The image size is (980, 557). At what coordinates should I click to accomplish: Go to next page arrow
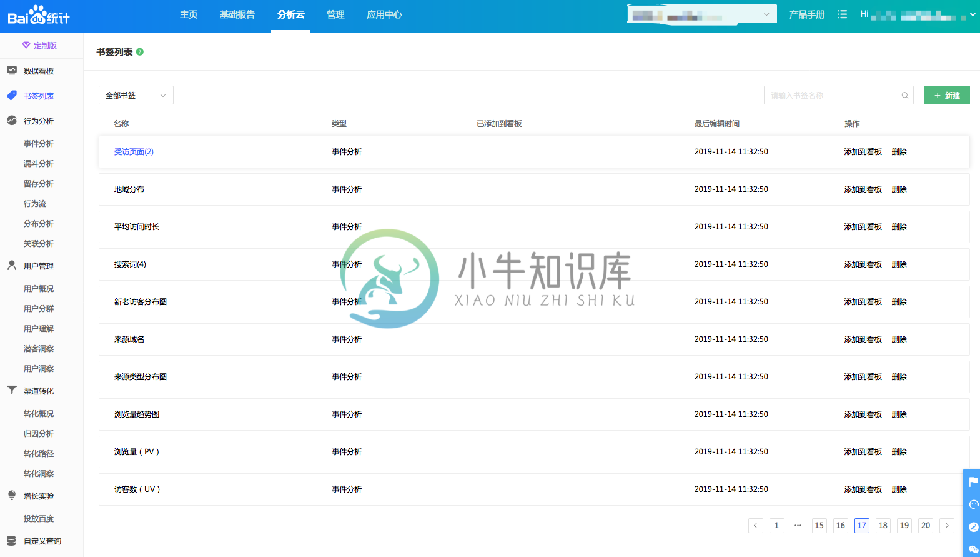click(x=947, y=526)
